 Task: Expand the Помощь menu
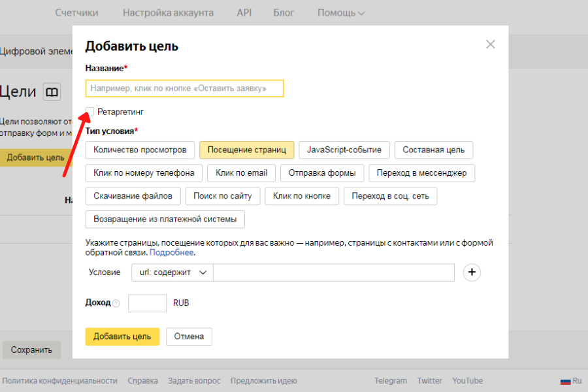pyautogui.click(x=340, y=13)
